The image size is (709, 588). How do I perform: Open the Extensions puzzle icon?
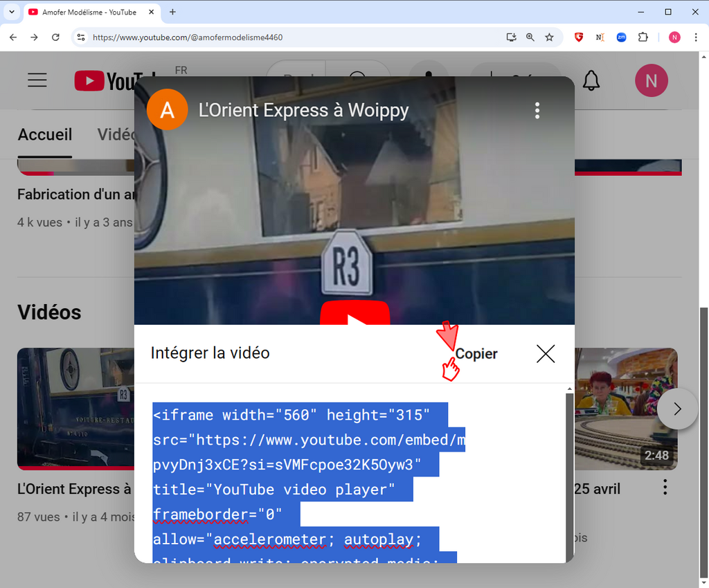[643, 37]
